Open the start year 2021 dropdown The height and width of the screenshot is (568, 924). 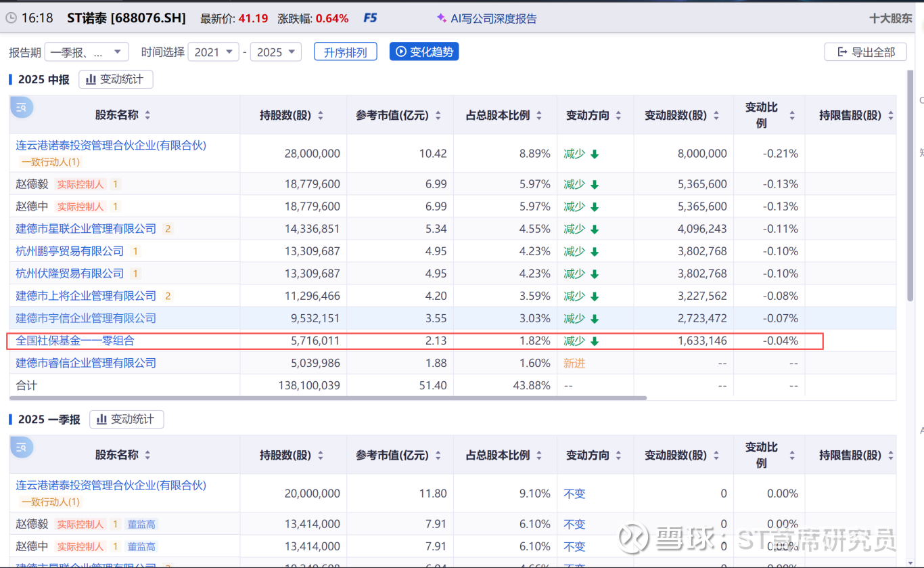pyautogui.click(x=213, y=52)
